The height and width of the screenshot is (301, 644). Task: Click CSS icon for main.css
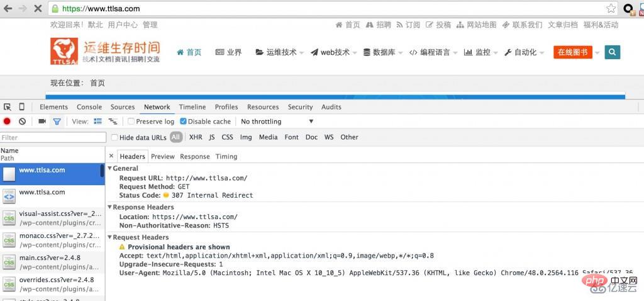9,263
